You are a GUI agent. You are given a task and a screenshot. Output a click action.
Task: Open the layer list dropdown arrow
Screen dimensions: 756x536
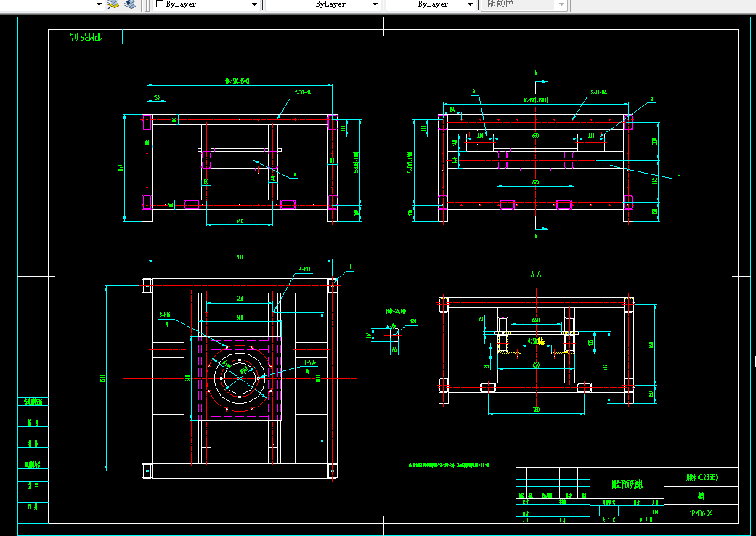click(x=99, y=4)
